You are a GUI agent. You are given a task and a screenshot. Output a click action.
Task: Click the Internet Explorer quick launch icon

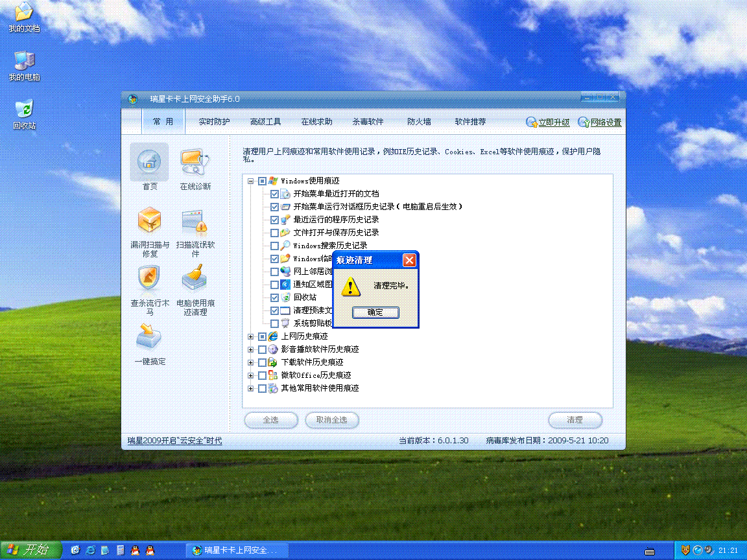click(x=91, y=550)
